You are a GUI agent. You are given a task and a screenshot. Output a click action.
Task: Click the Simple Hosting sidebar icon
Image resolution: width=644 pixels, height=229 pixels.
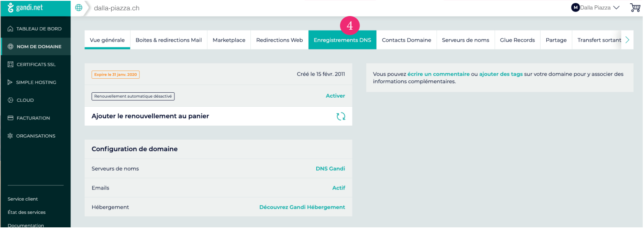(11, 82)
